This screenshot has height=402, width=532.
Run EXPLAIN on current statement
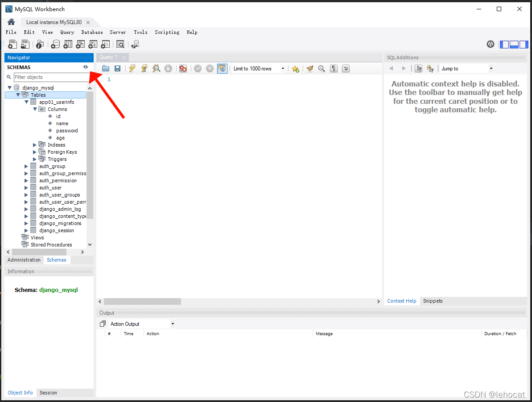coord(157,69)
